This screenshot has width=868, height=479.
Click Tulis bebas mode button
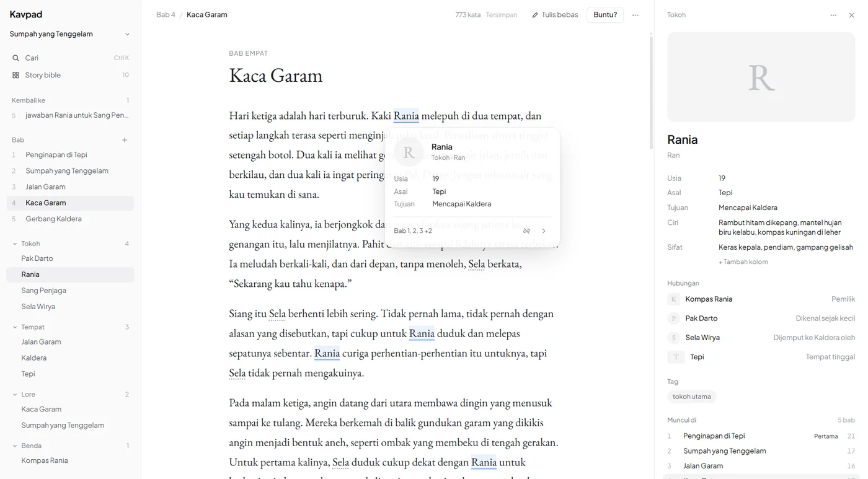(555, 15)
